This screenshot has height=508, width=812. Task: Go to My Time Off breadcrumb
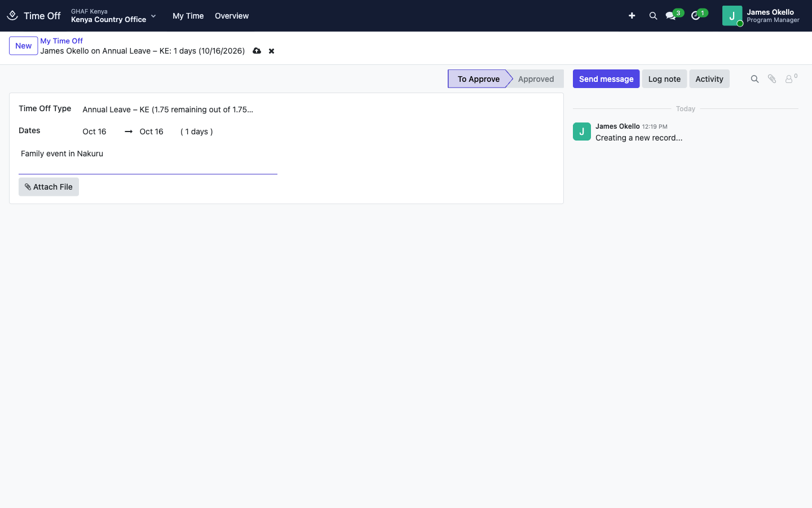[61, 41]
